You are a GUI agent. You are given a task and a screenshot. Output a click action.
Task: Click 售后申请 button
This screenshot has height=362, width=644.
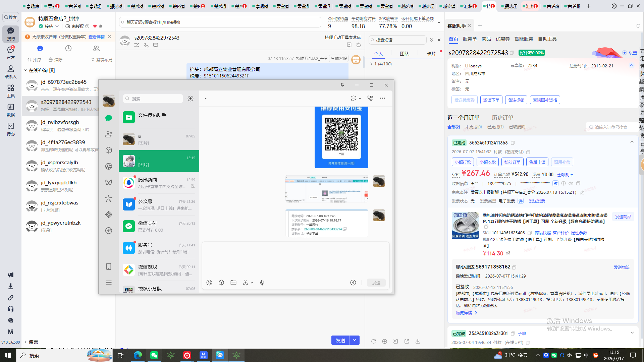537,162
